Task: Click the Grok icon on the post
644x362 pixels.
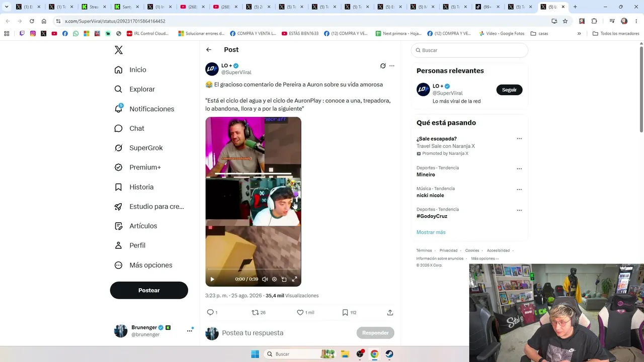Action: point(383,66)
